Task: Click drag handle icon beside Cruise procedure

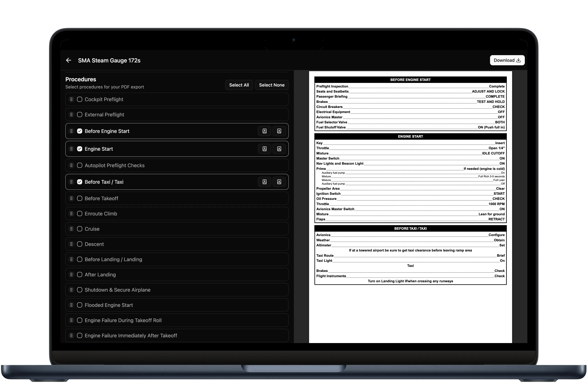Action: [71, 229]
